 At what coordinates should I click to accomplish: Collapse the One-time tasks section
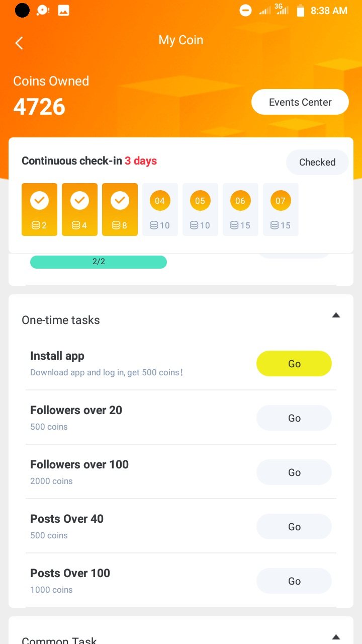point(336,315)
